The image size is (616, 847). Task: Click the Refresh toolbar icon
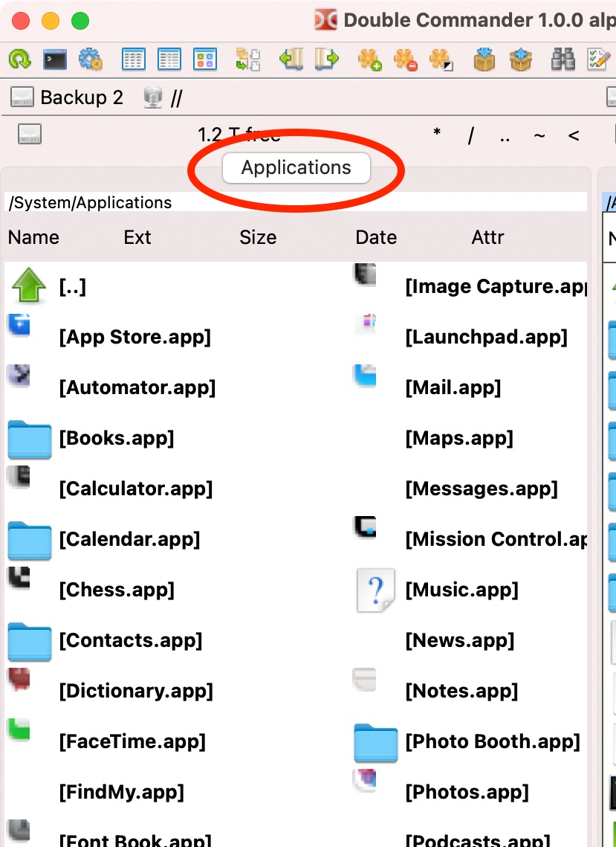point(19,59)
